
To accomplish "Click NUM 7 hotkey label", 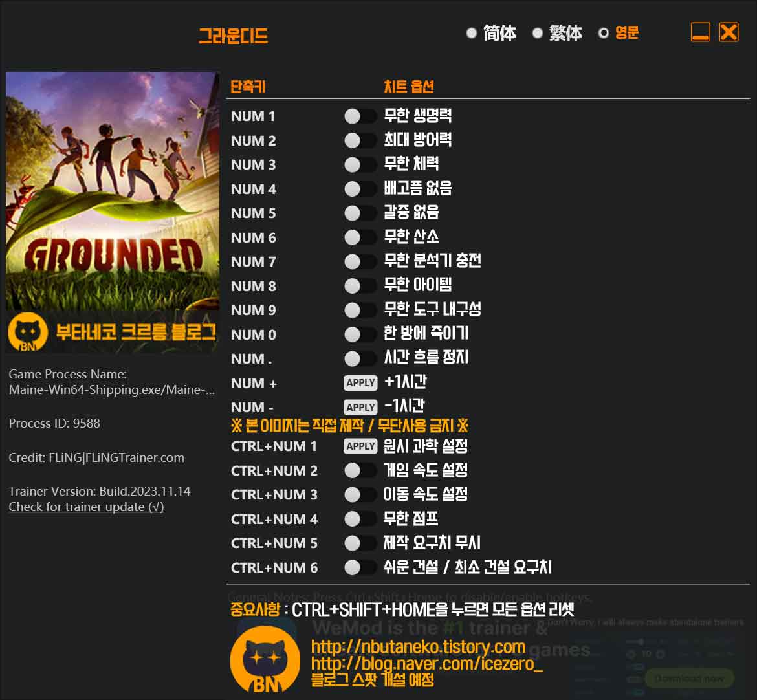I will [254, 261].
